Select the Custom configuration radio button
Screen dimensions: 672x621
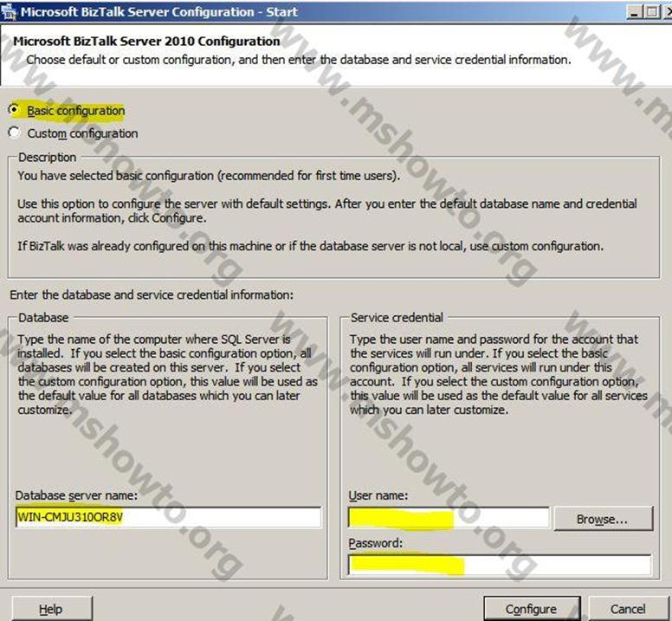pyautogui.click(x=14, y=133)
